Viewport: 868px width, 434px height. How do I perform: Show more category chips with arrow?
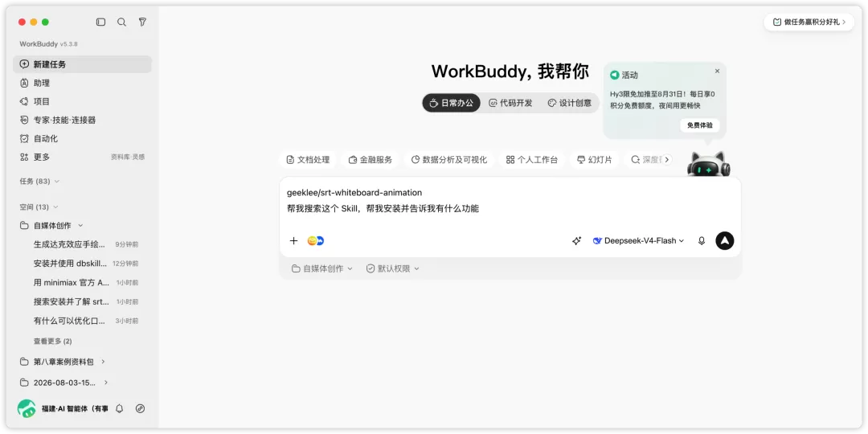[x=667, y=159]
